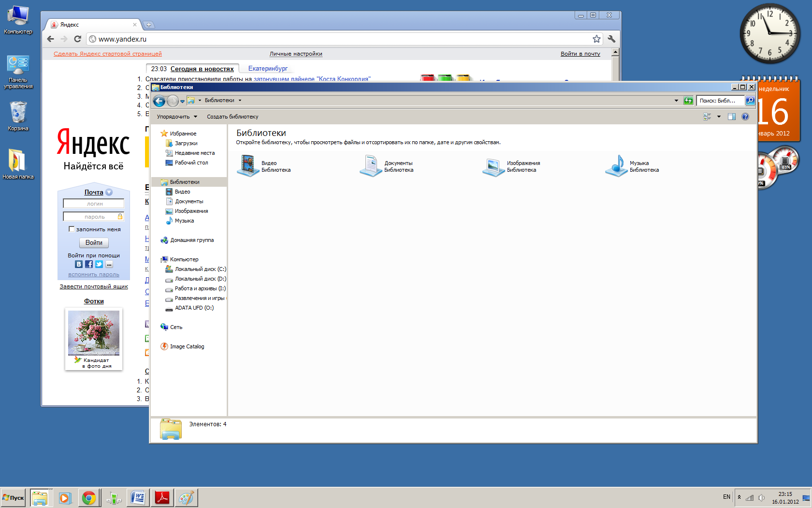Open Личные настройки link

(x=296, y=54)
